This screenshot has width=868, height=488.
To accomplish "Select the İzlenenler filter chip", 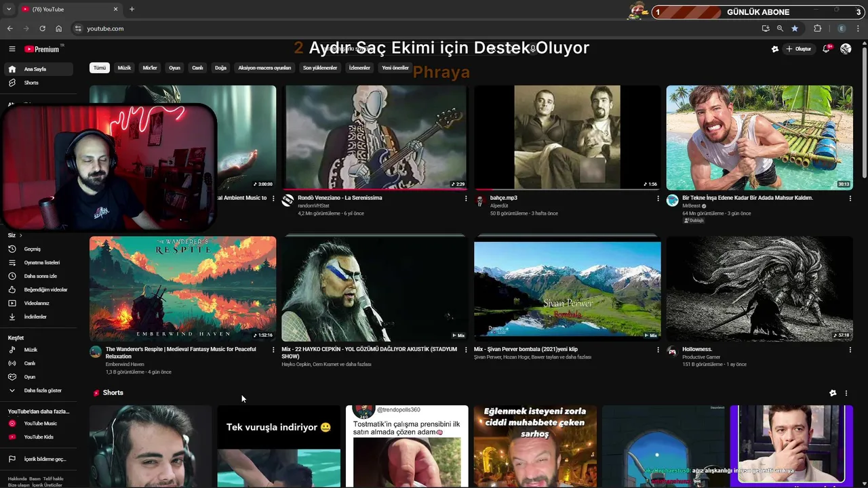I will [359, 68].
